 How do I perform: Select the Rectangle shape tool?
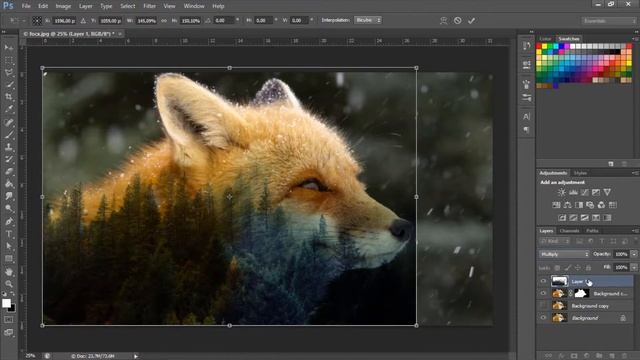[9, 259]
